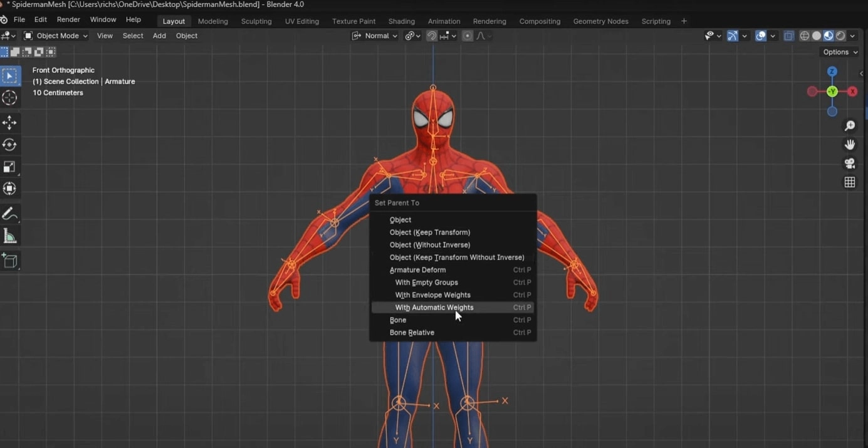Click the Z axis on navigation gizmo

tap(832, 71)
